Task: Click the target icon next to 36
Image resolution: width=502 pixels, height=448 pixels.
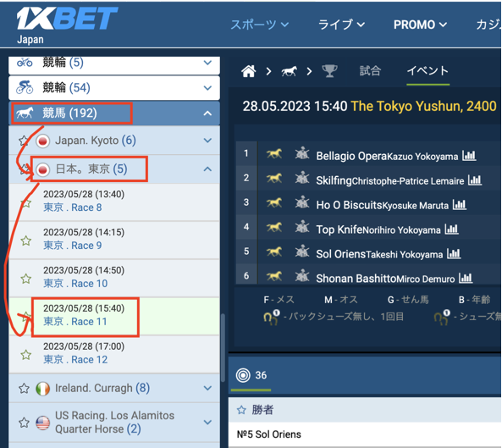Action: click(243, 375)
